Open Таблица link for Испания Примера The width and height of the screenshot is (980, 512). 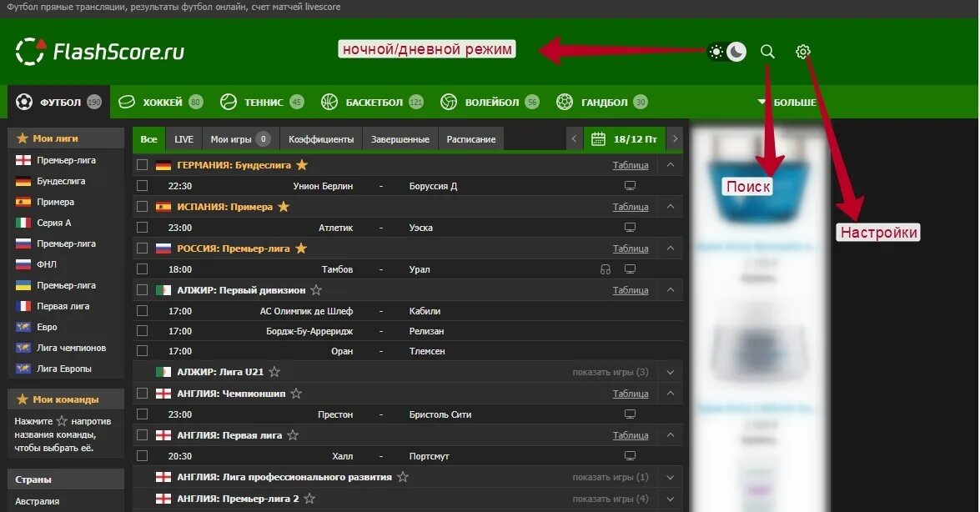tap(630, 206)
